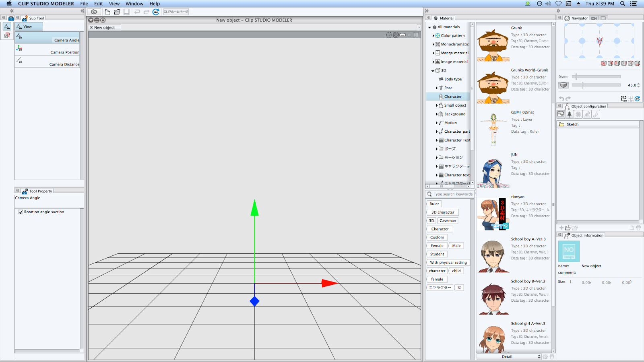Switch to the New object tab
Image resolution: width=644 pixels, height=362 pixels.
click(x=104, y=28)
